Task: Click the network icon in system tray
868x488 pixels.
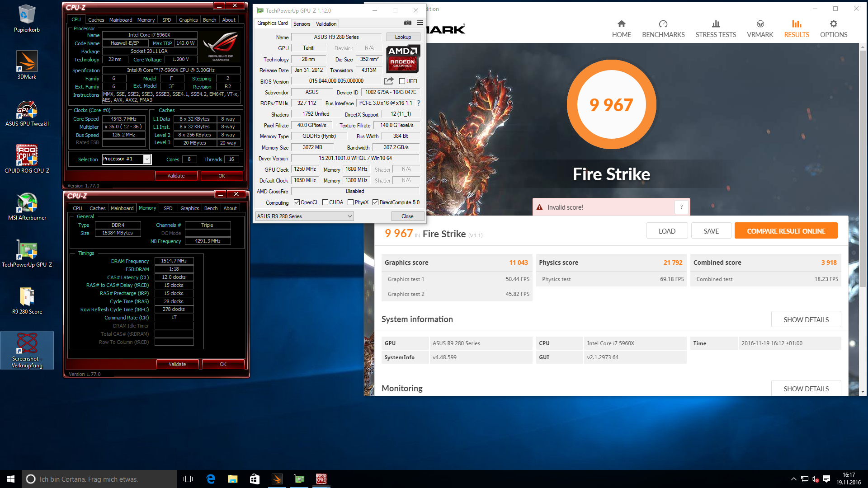Action: 805,479
